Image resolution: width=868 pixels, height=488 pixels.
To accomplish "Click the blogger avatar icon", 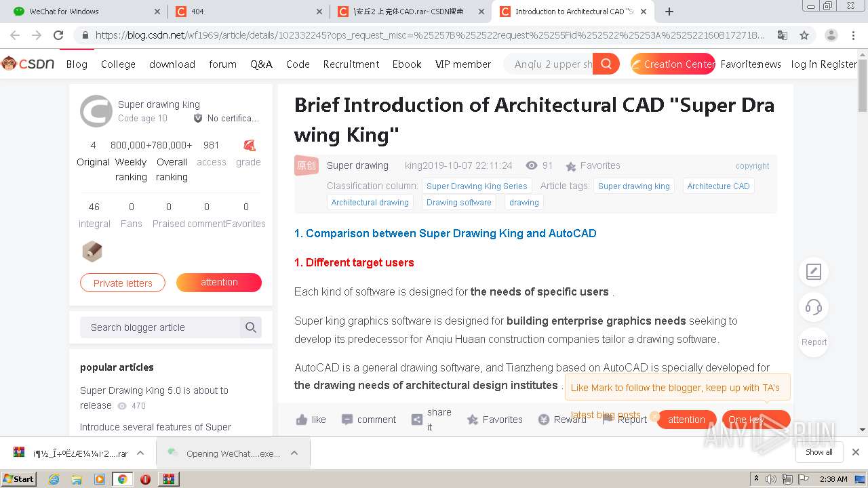I will coord(96,111).
